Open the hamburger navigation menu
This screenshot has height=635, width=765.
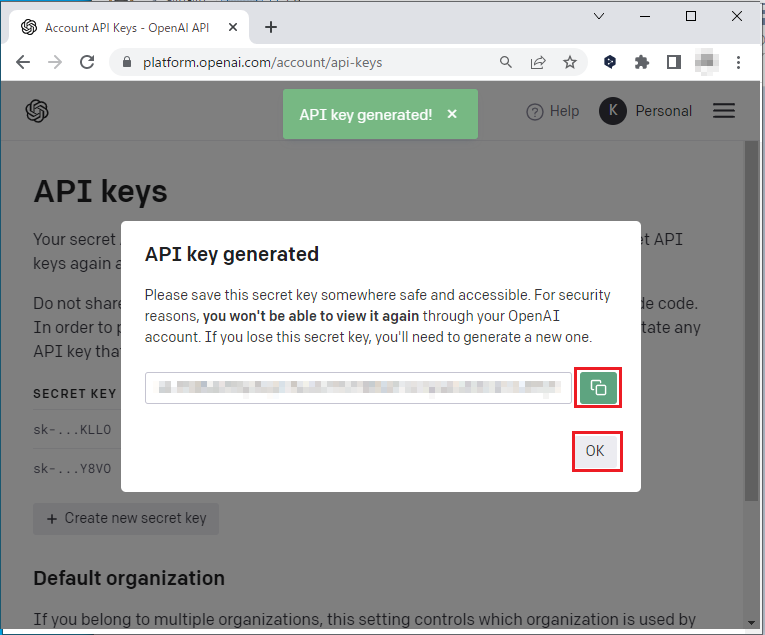(x=724, y=111)
